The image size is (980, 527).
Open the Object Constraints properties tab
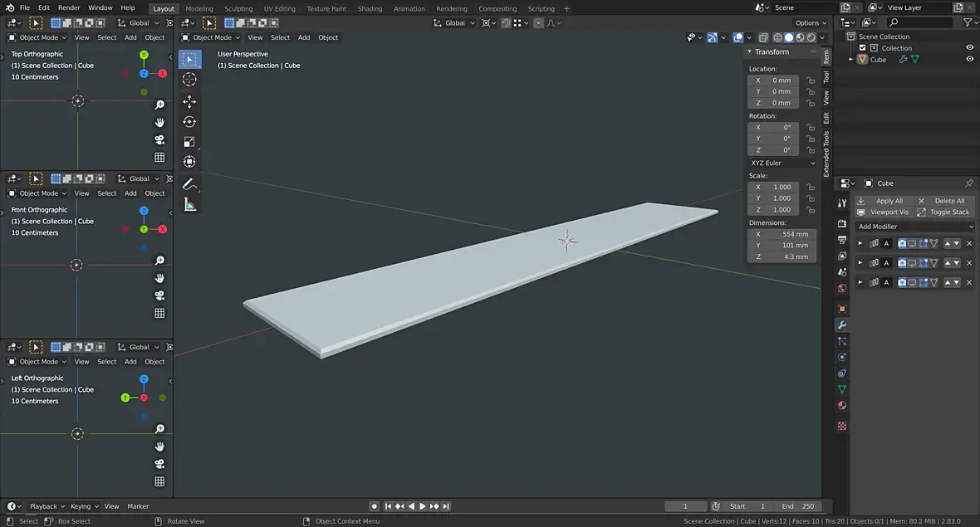(842, 373)
